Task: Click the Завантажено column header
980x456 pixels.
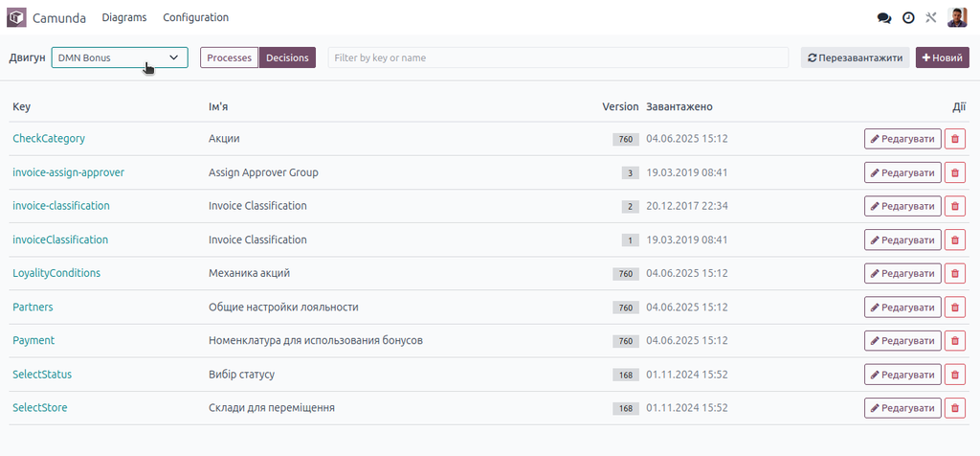Action: point(679,106)
